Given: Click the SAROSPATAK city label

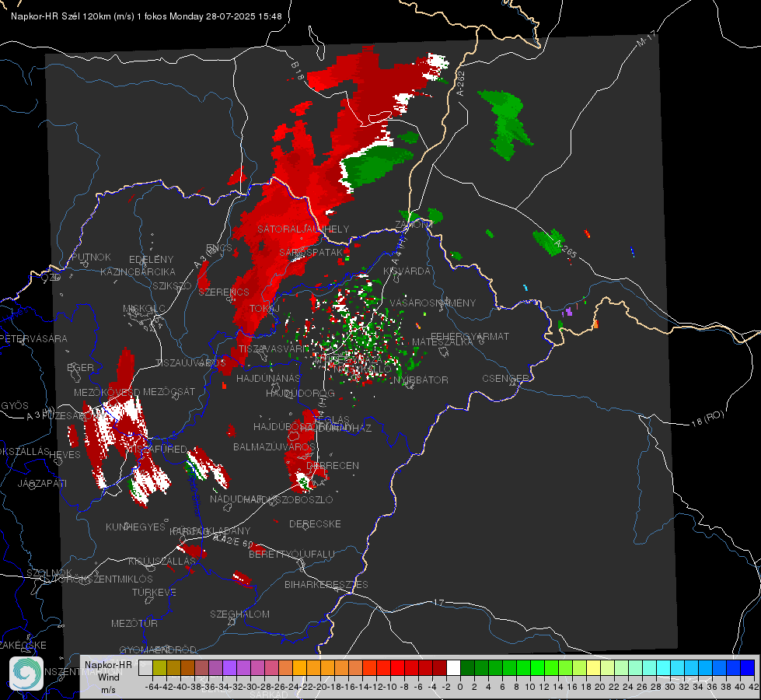Looking at the screenshot, I should 311,252.
